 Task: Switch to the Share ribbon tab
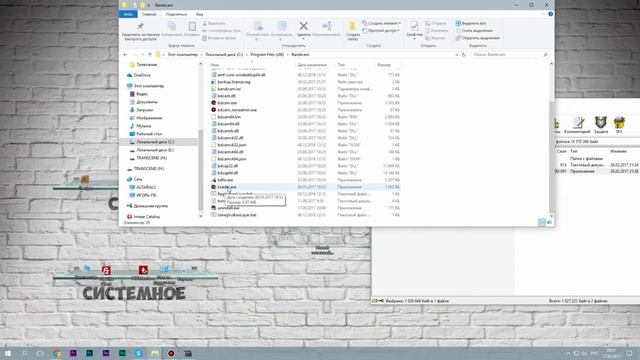(176, 14)
